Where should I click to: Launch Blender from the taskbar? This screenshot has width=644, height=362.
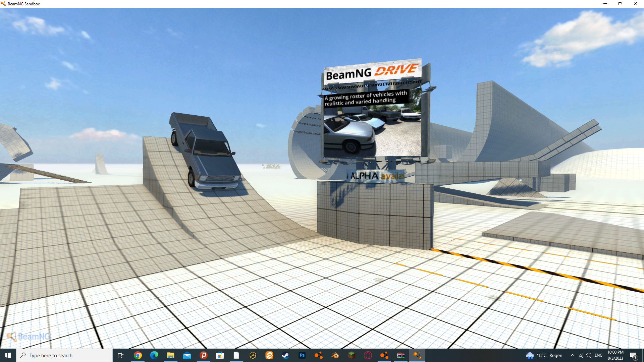pos(335,355)
